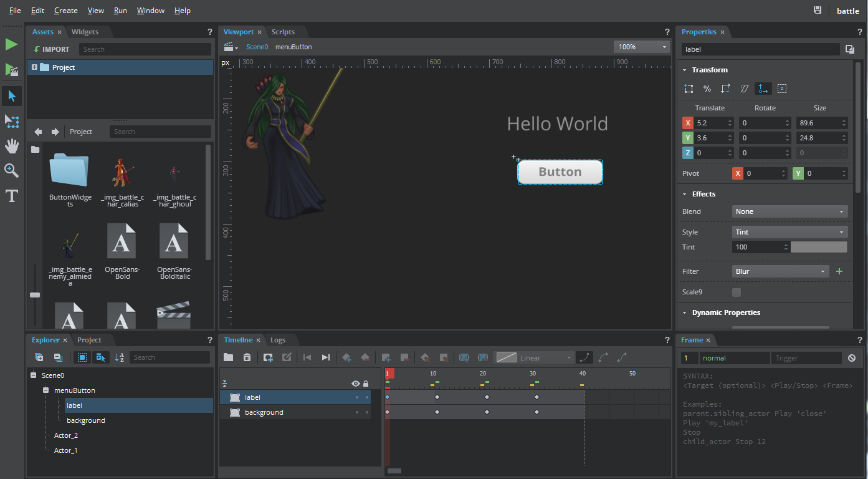Toggle the eye visibility column in Timeline

(x=356, y=384)
